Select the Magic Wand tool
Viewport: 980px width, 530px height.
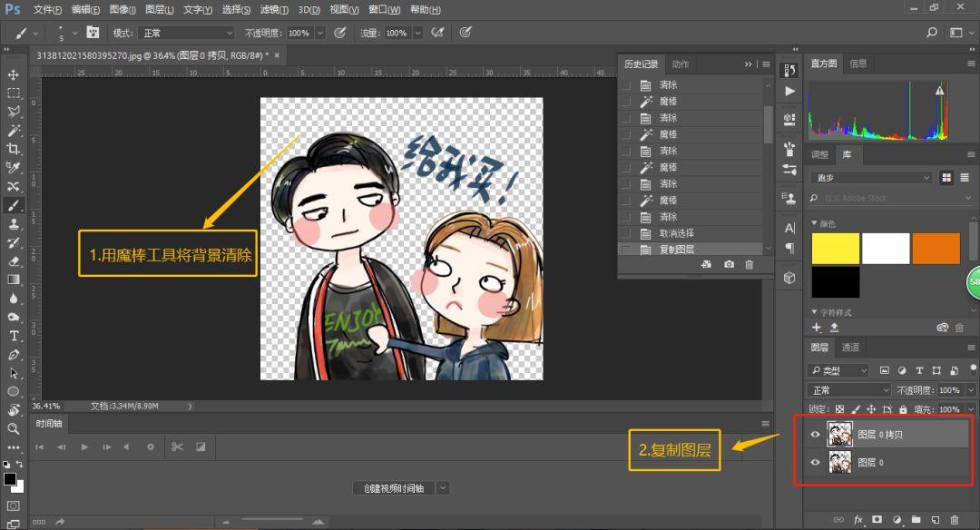(13, 130)
